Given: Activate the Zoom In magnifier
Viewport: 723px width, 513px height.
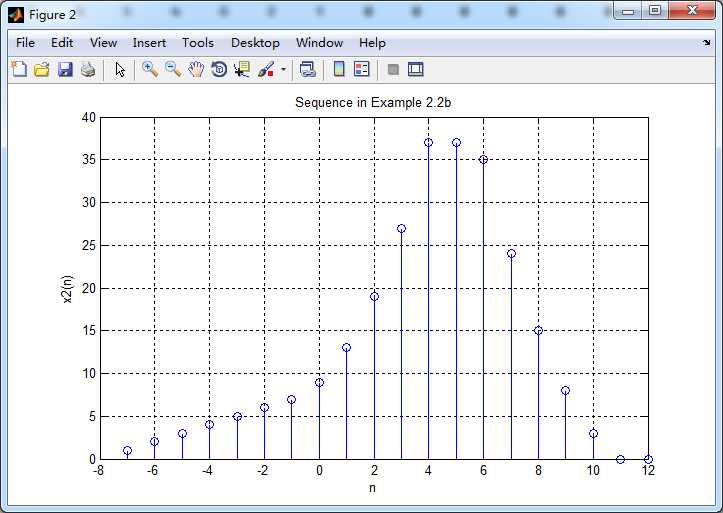Looking at the screenshot, I should tap(150, 70).
